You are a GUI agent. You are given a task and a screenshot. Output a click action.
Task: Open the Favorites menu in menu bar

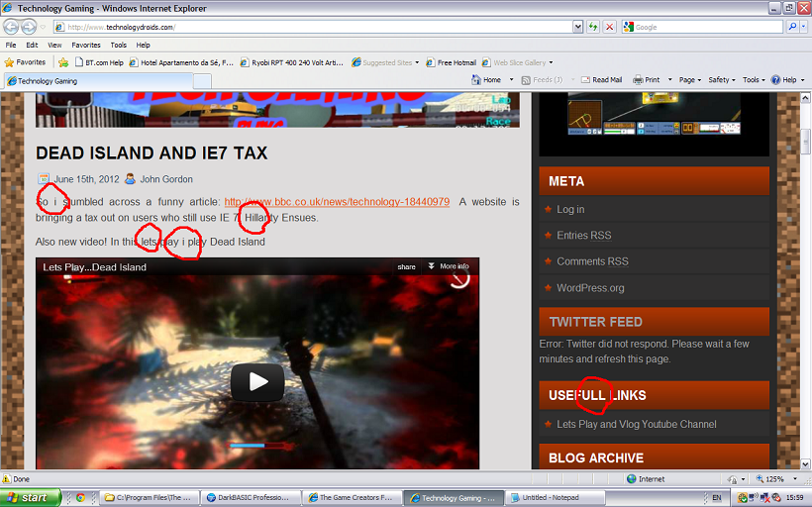click(x=86, y=45)
